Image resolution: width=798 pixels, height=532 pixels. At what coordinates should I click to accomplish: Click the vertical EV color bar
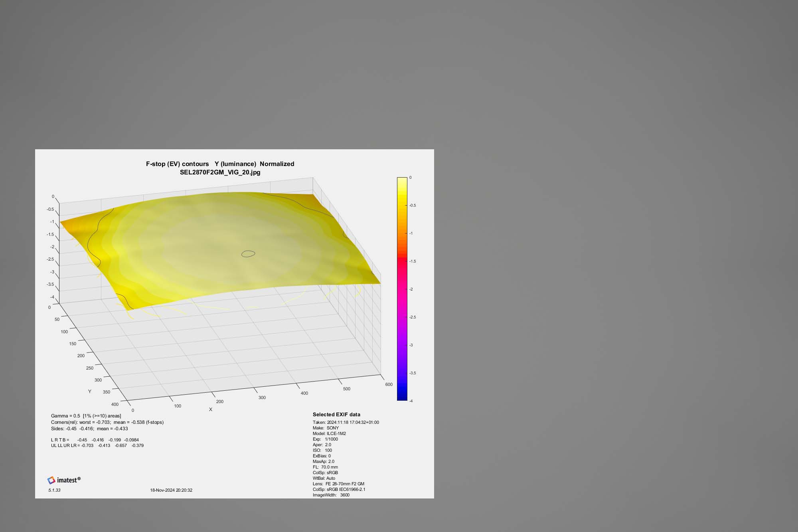click(x=402, y=289)
